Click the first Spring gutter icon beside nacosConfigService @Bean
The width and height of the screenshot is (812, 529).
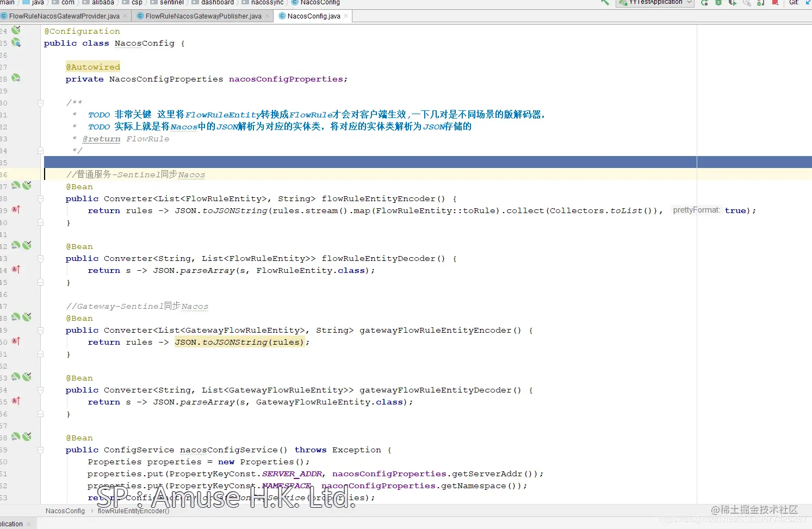(x=16, y=437)
